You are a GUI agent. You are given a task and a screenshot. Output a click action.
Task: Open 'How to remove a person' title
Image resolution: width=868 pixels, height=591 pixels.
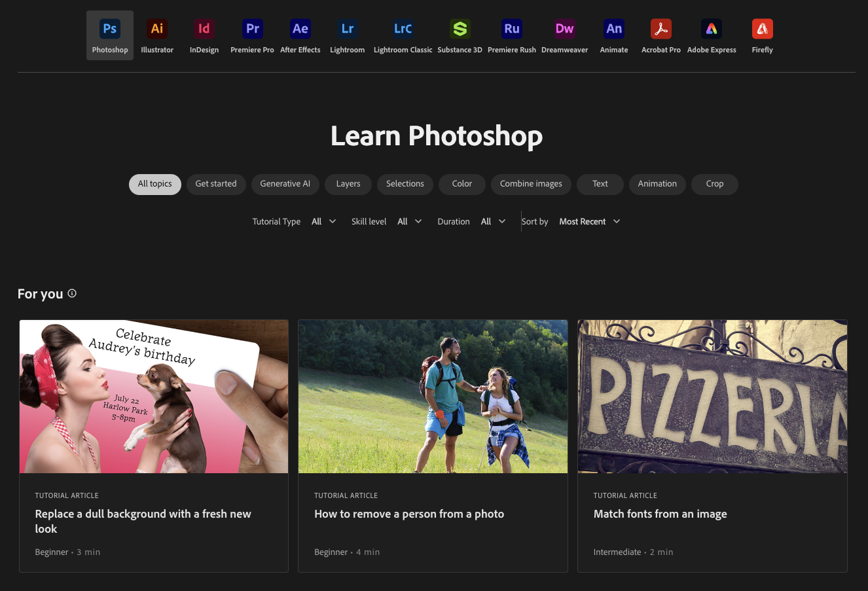[409, 514]
